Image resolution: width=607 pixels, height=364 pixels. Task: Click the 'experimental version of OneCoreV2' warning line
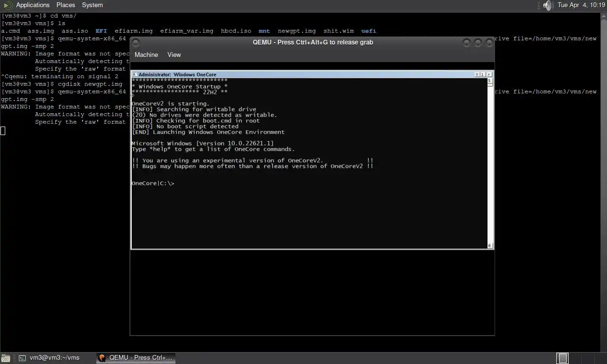point(252,161)
